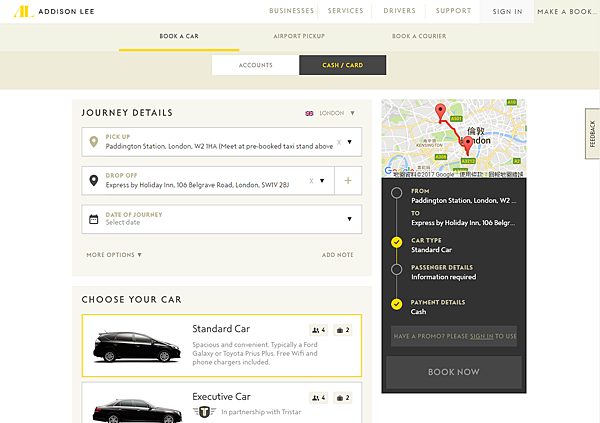Viewport: 600px width, 423px height.
Task: Clear the pick up address with X
Action: pos(339,142)
